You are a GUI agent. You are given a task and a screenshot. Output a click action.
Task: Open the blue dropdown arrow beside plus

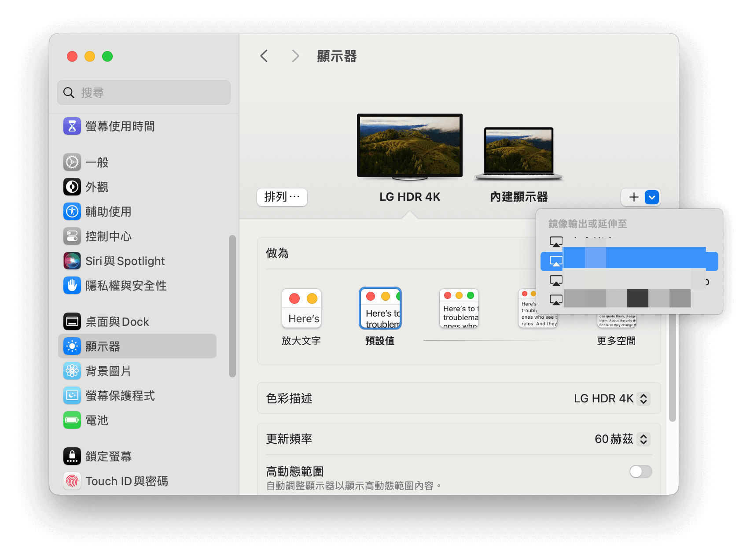coord(652,197)
